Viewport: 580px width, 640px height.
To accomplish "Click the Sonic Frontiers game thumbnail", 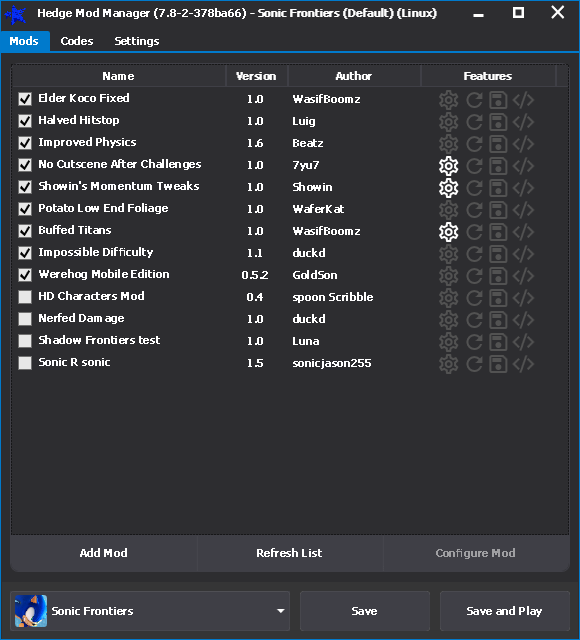I will coord(31,611).
